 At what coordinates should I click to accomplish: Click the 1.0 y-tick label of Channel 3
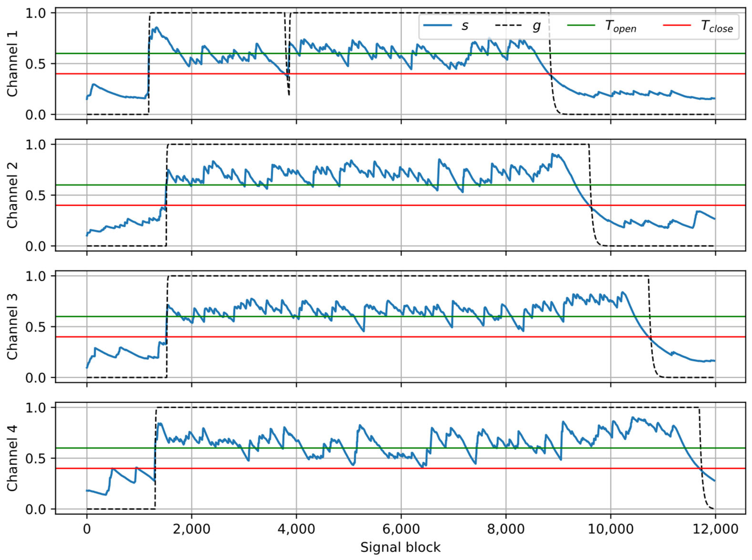(36, 276)
